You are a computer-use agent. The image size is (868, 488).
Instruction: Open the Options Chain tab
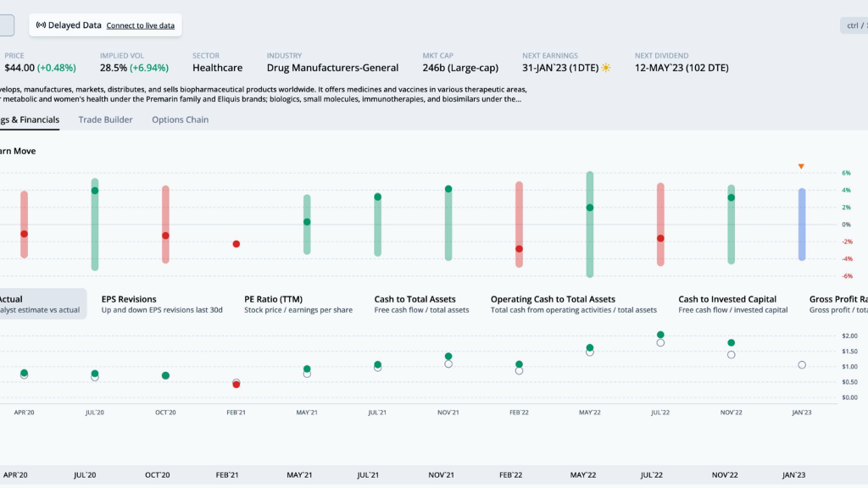[x=180, y=119]
